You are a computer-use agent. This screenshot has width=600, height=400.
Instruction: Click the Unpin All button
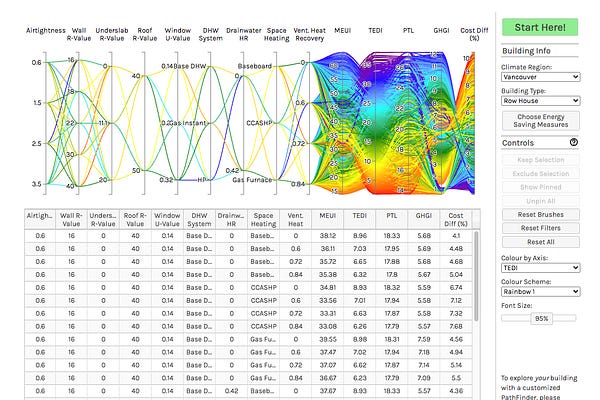[x=540, y=201]
